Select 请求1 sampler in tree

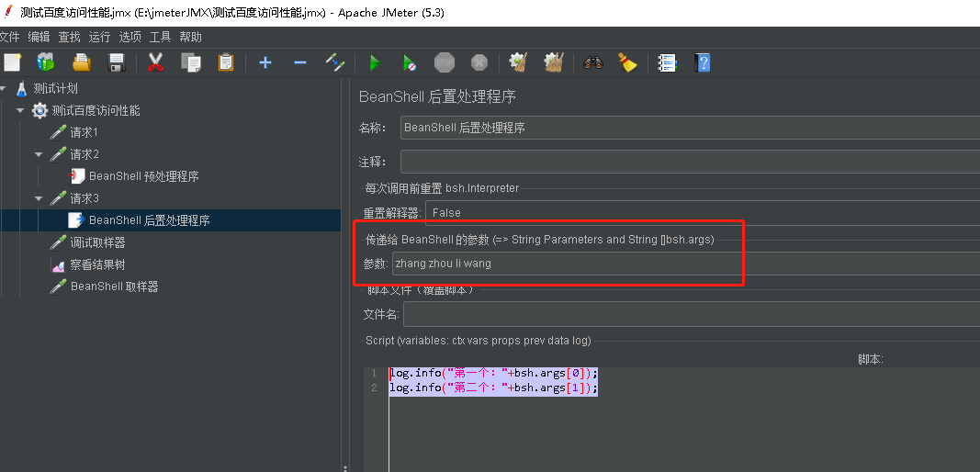[x=84, y=132]
